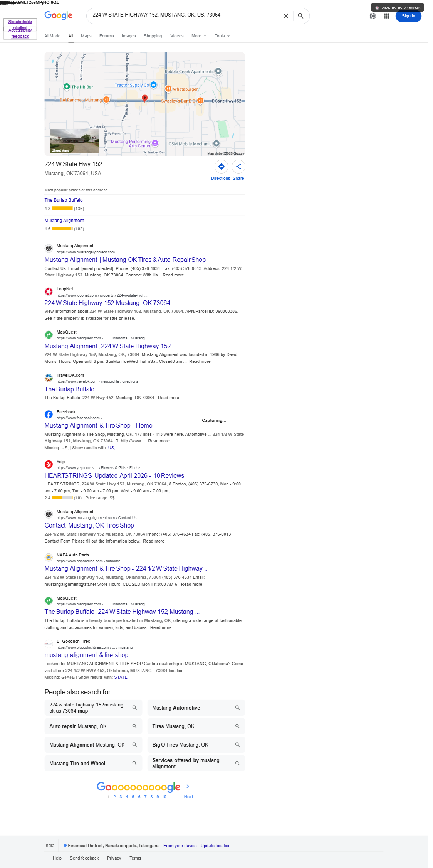This screenshot has height=868, width=433.
Task: Click the Sign in button
Action: click(408, 16)
